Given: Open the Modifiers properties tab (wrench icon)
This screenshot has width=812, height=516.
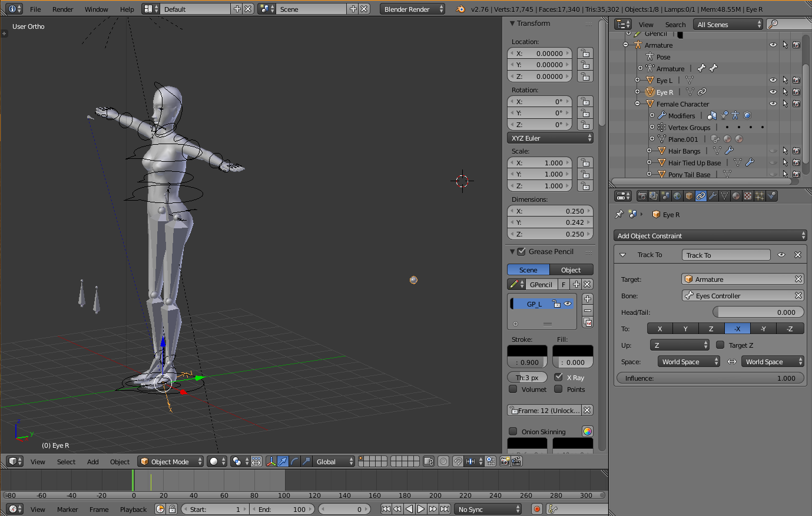Looking at the screenshot, I should point(712,196).
